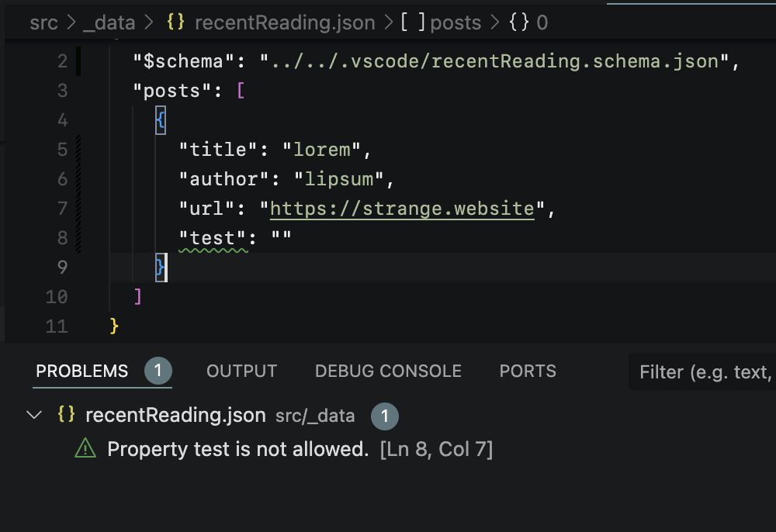The image size is (776, 532).
Task: Open the PORTS panel
Action: tap(528, 371)
